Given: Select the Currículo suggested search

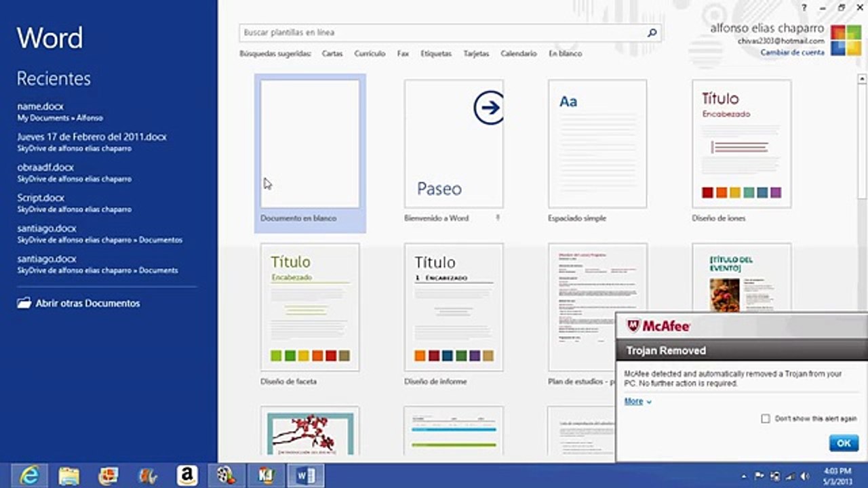Looking at the screenshot, I should [x=370, y=54].
